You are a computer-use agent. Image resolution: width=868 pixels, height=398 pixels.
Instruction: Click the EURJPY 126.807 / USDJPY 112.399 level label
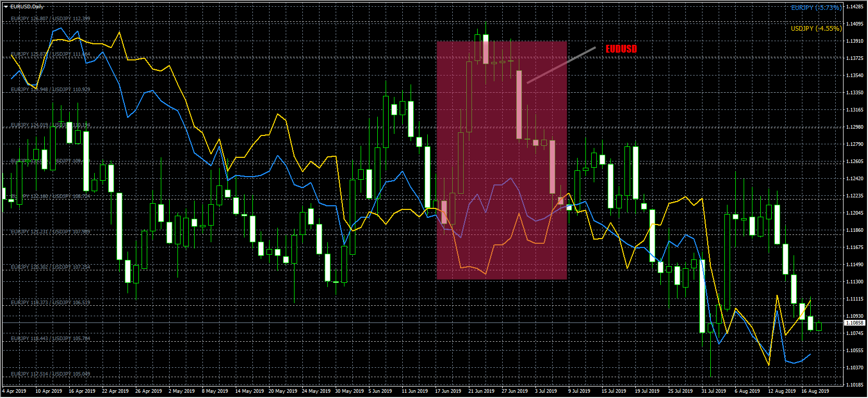point(50,19)
